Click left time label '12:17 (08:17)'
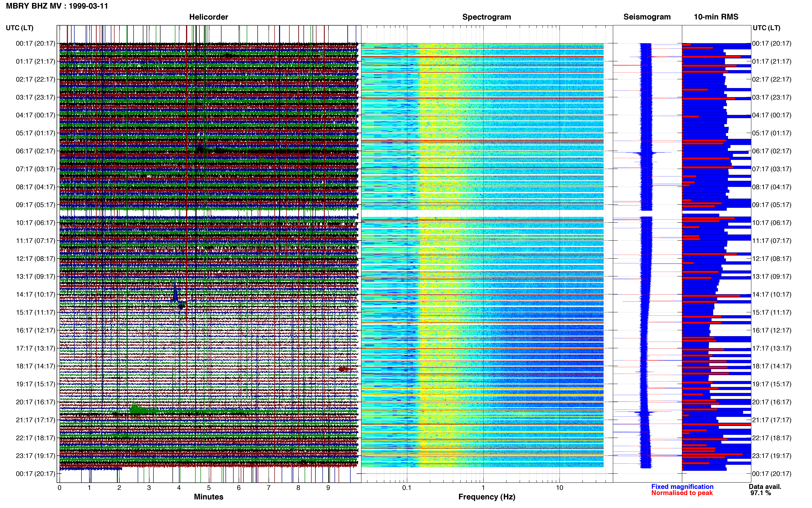 tap(36, 259)
